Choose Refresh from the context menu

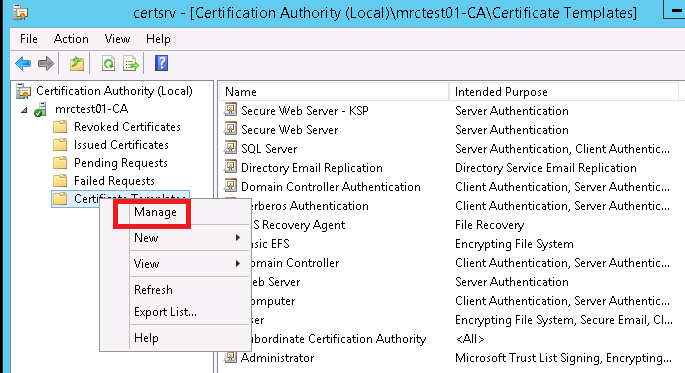tap(153, 290)
